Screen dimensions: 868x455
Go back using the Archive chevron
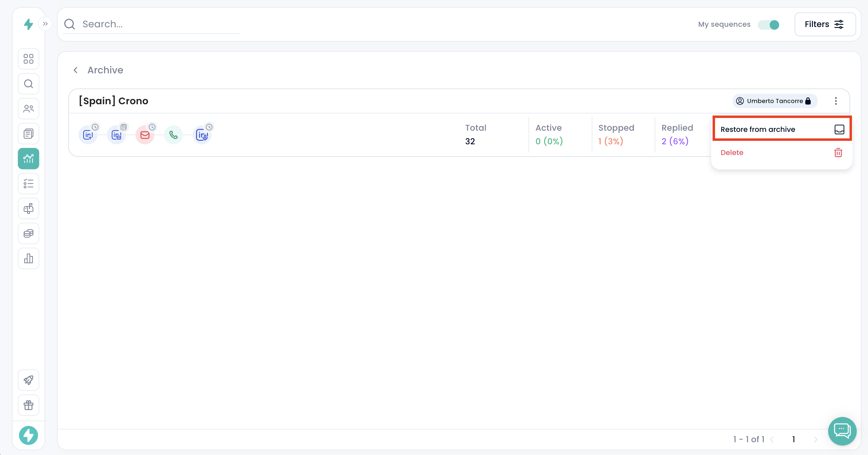click(x=76, y=70)
